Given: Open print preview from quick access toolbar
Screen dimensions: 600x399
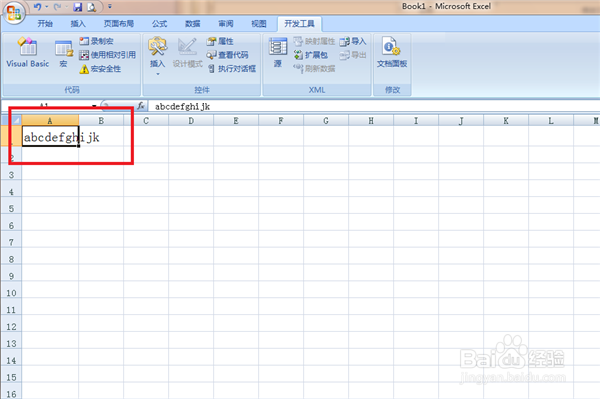Looking at the screenshot, I should click(91, 7).
